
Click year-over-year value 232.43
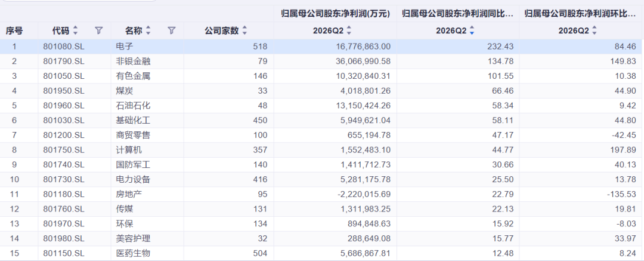[x=501, y=47]
